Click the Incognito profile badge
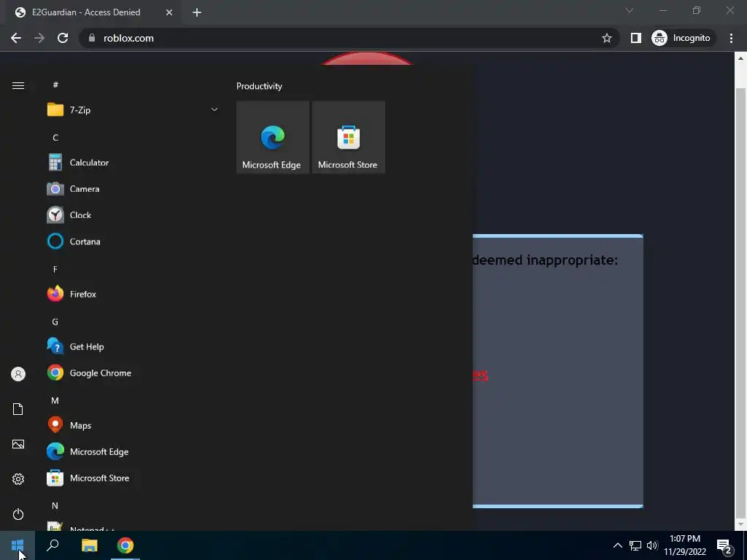Image resolution: width=747 pixels, height=560 pixels. pos(681,38)
